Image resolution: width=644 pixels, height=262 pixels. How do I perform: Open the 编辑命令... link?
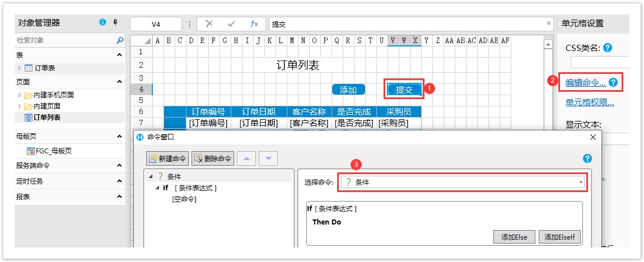585,82
